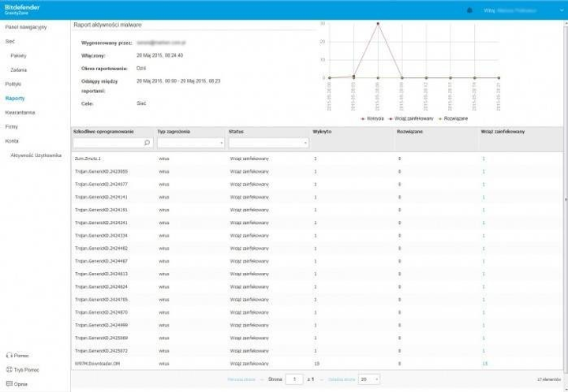The height and width of the screenshot is (392, 568).
Task: Focus the Szkodliwe oprogramowanie search input
Action: tap(113, 143)
